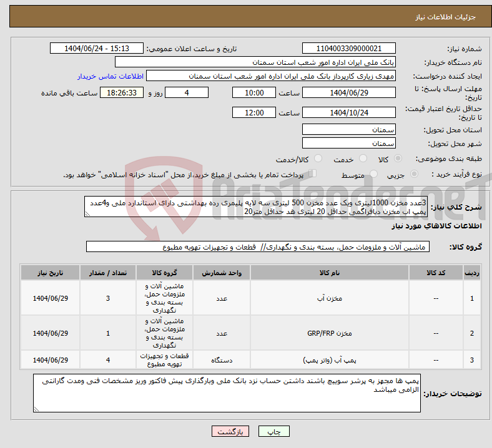Click quantity 1 in the GRP/FRP row
Image resolution: width=492 pixels, height=448 pixels.
108,333
